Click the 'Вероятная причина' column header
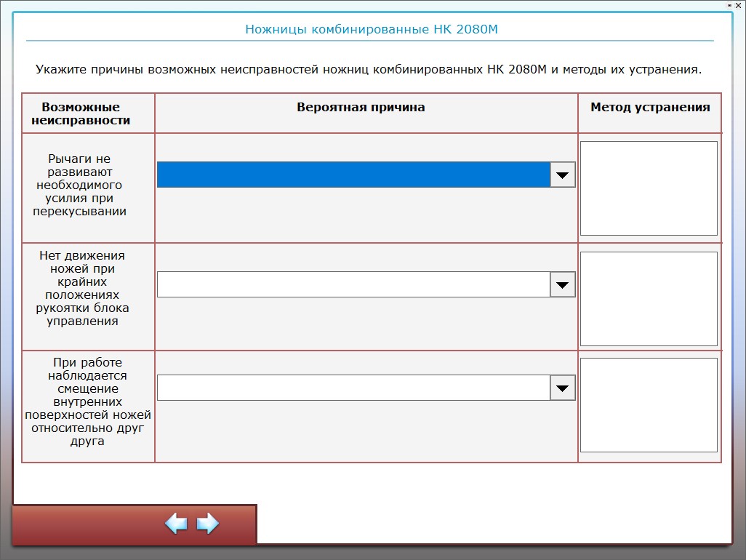The width and height of the screenshot is (746, 560). click(x=361, y=108)
